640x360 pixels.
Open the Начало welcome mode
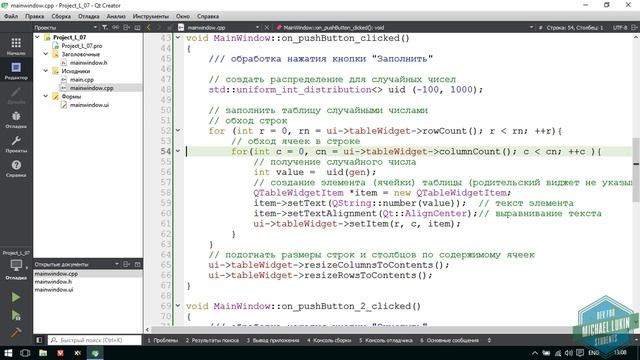point(16,46)
